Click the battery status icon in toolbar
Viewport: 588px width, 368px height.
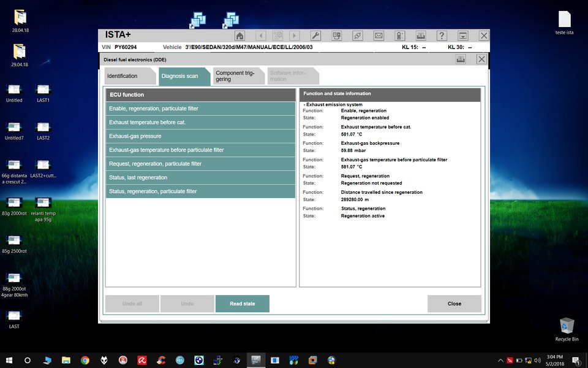point(399,36)
